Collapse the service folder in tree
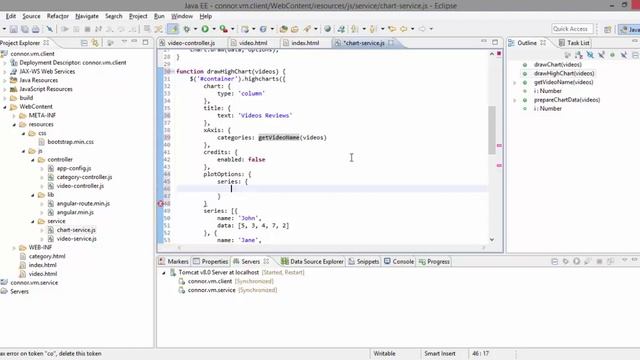 pos(33,222)
